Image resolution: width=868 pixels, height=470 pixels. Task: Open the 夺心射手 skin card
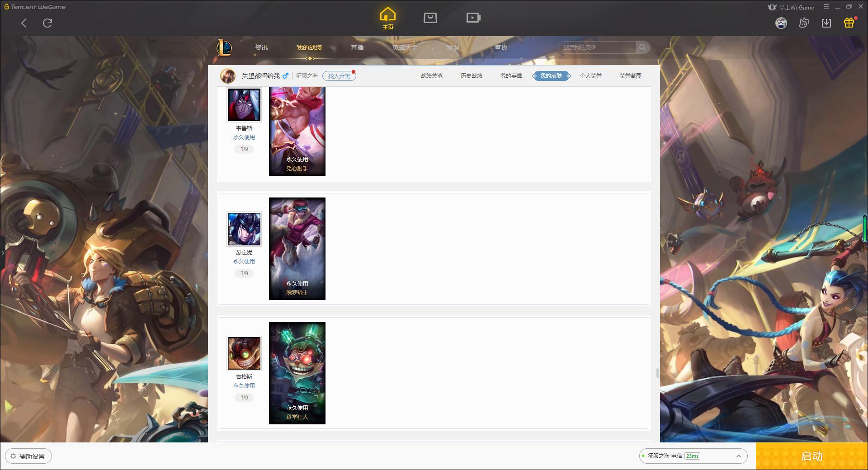click(297, 131)
